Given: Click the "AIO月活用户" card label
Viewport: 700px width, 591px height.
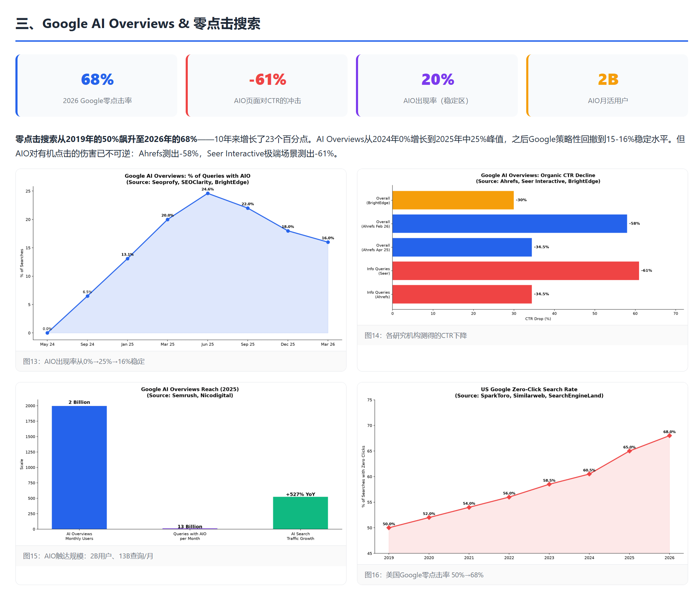Looking at the screenshot, I should 608,101.
